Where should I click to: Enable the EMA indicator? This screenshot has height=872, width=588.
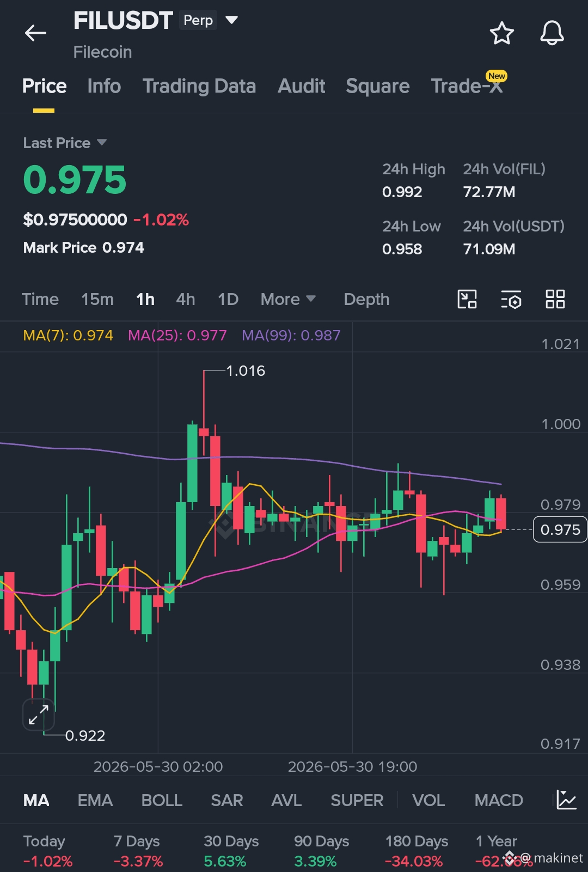click(x=95, y=800)
